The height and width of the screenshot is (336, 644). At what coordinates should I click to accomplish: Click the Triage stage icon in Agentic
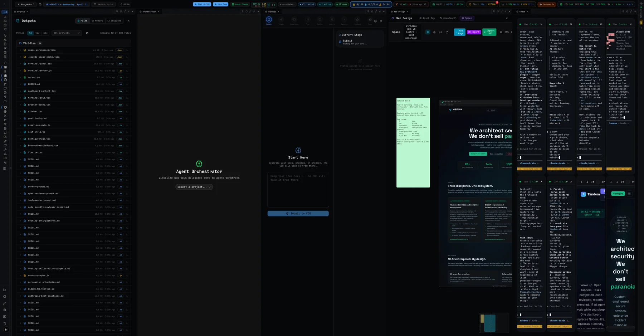pyautogui.click(x=281, y=20)
